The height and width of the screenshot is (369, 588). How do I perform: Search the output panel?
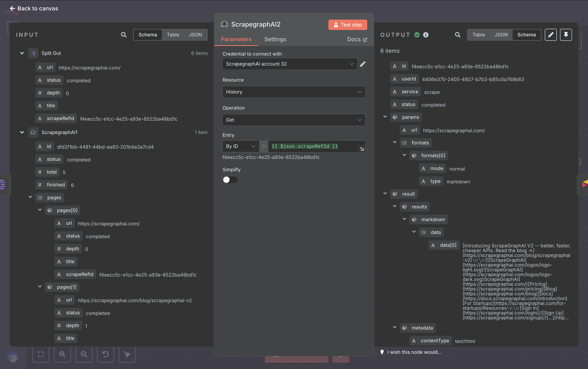[458, 35]
